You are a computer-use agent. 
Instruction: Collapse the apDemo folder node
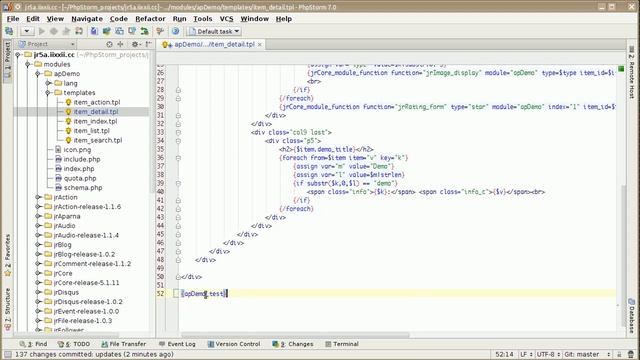tap(38, 74)
